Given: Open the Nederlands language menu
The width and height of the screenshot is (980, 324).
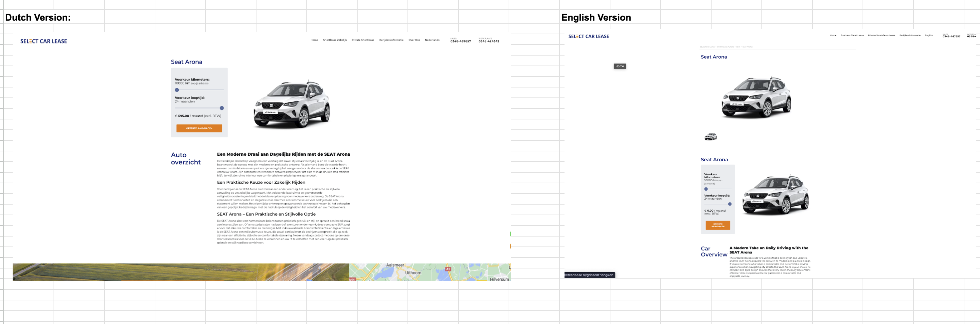Looking at the screenshot, I should click(x=432, y=40).
